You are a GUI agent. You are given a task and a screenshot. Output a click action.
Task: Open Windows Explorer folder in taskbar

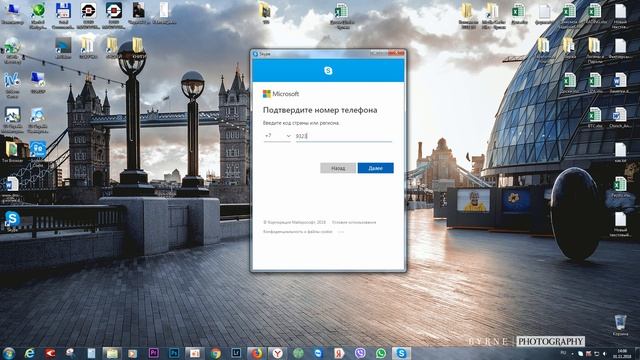[111, 353]
